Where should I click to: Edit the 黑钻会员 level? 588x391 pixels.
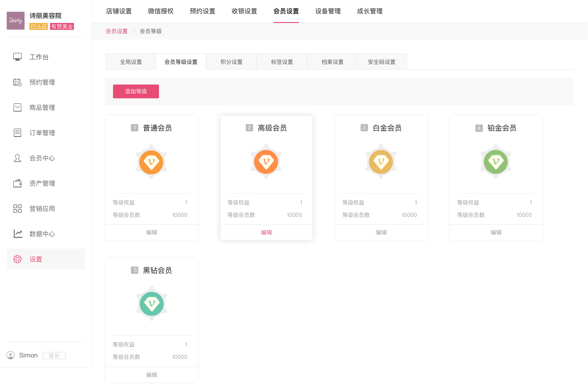click(152, 374)
